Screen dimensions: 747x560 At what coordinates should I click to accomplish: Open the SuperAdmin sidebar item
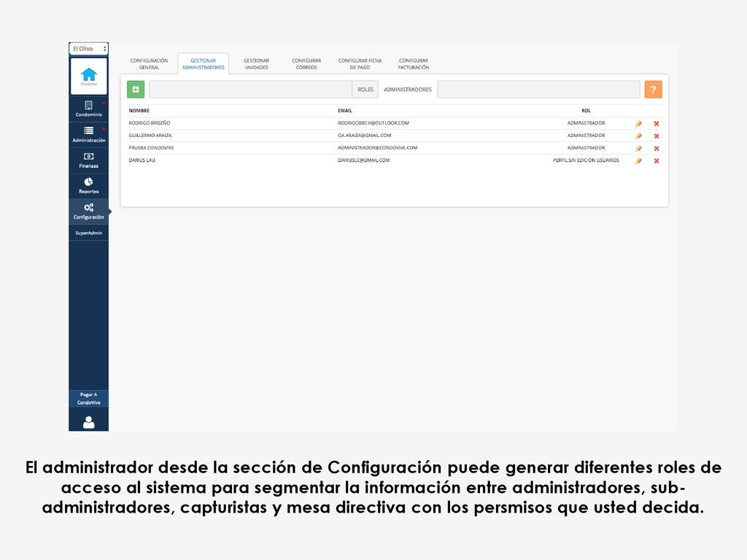click(88, 233)
